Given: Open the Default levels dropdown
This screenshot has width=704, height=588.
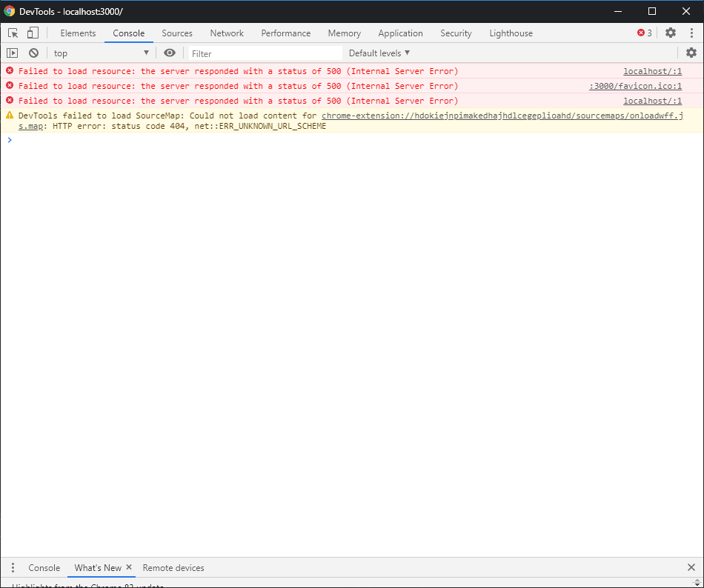Looking at the screenshot, I should click(x=379, y=53).
